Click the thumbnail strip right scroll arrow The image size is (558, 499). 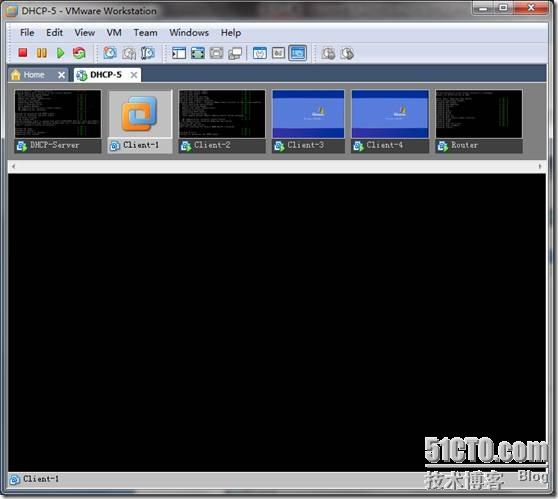point(540,166)
